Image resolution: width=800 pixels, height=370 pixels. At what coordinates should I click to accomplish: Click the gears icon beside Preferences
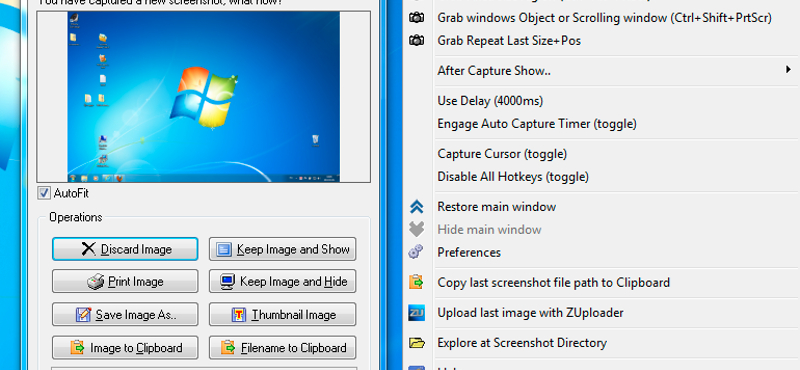click(x=416, y=252)
